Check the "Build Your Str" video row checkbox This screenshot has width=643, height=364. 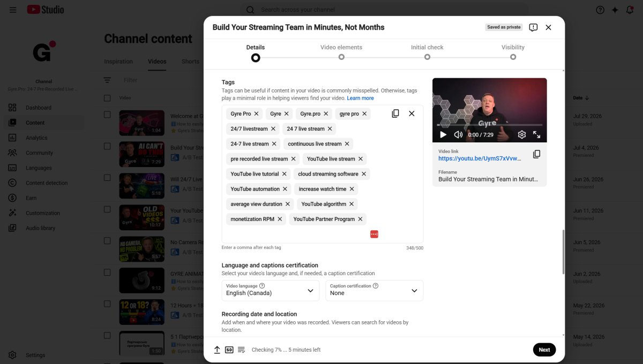tap(107, 146)
